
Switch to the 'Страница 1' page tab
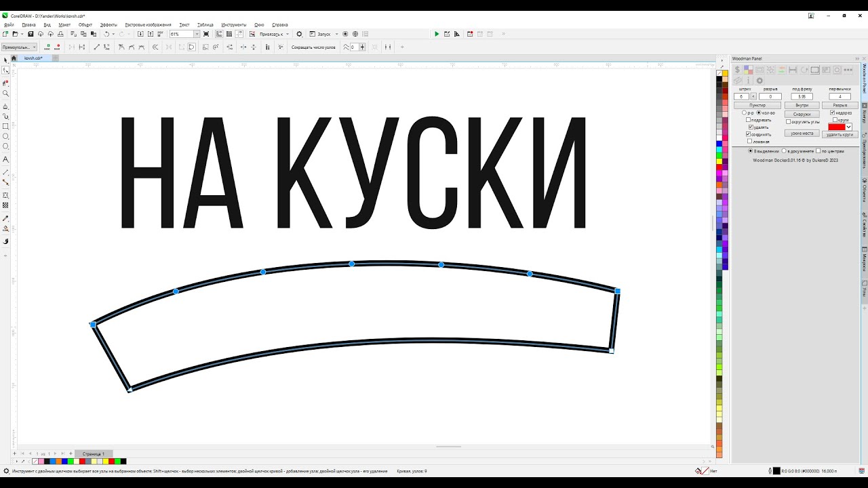pyautogui.click(x=94, y=453)
